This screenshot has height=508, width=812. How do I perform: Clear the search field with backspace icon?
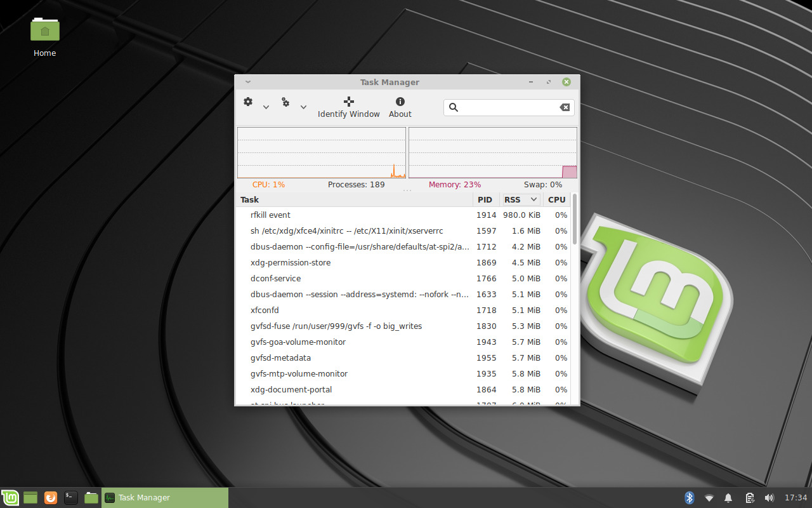pyautogui.click(x=565, y=107)
